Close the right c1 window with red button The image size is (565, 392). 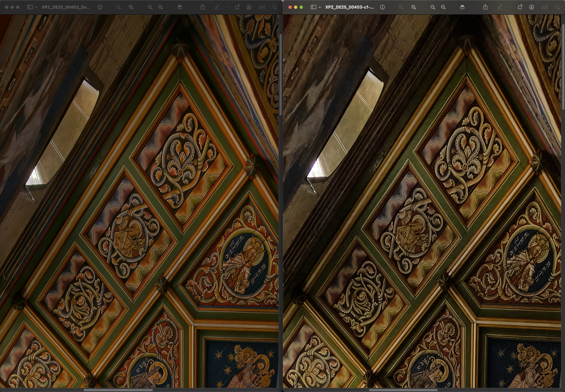tap(290, 7)
